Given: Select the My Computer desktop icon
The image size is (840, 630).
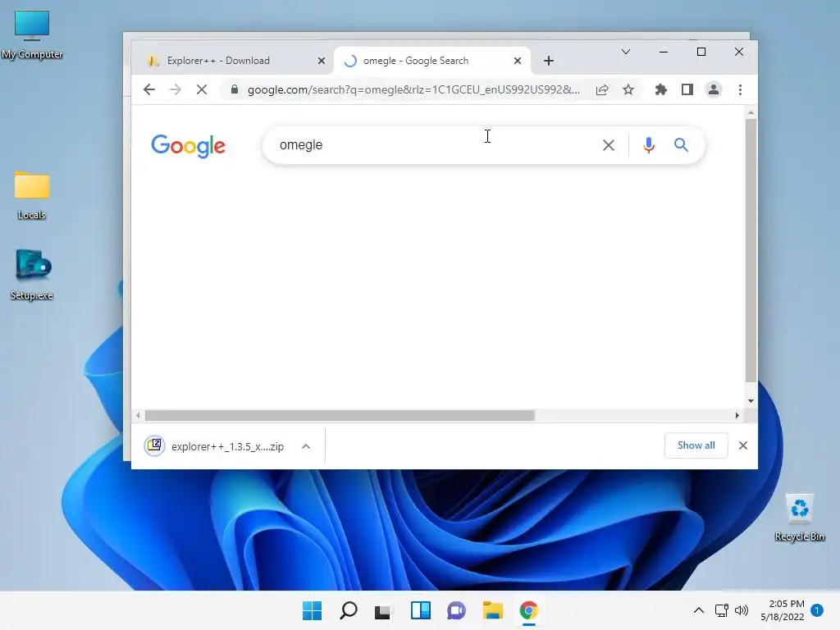Looking at the screenshot, I should pyautogui.click(x=32, y=34).
